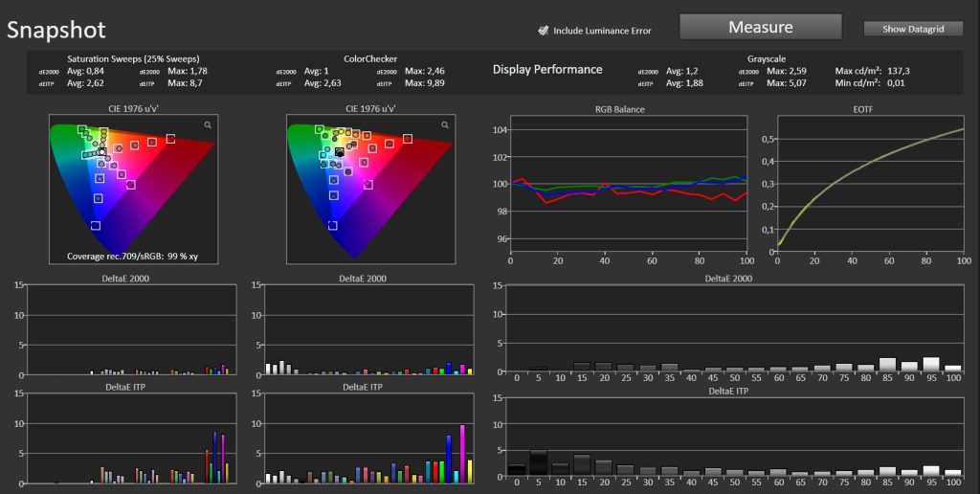Click the 5 bar in Grayscale DeltaE ITP
This screenshot has height=494, width=980.
[538, 462]
